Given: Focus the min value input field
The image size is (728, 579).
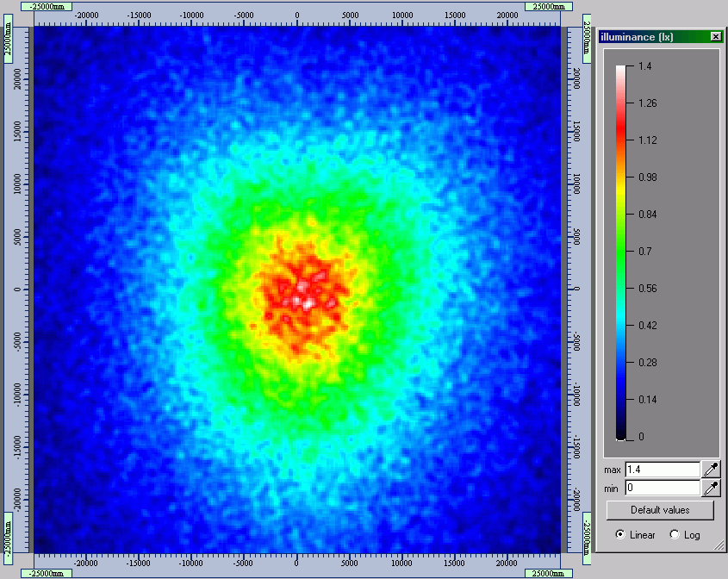Looking at the screenshot, I should pyautogui.click(x=662, y=488).
